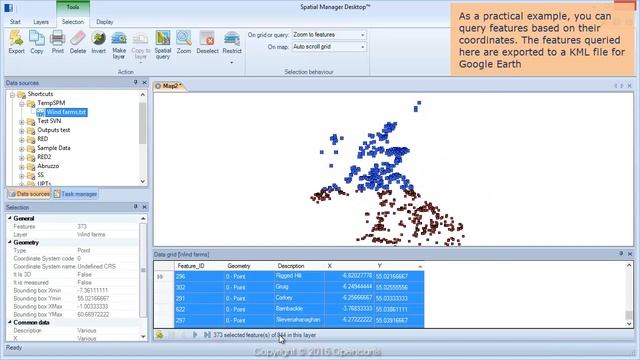
Task: Collapse the General properties section
Action: pos(10,218)
